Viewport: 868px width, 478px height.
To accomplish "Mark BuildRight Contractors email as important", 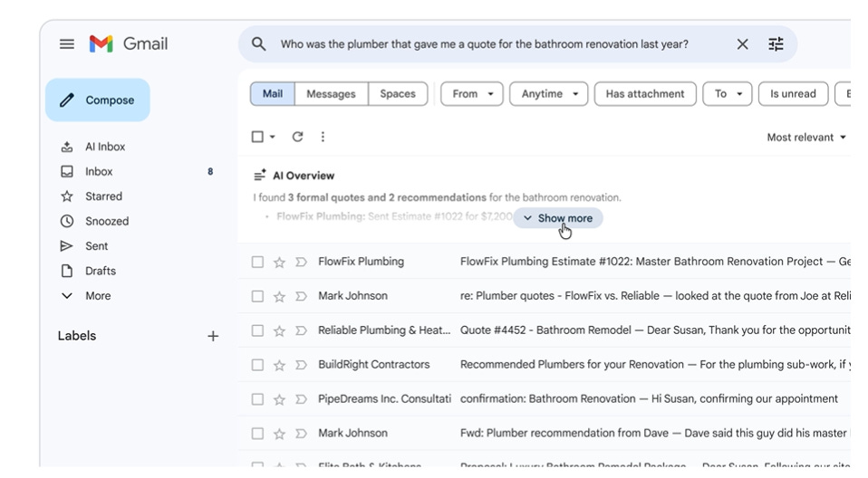I will pos(301,365).
